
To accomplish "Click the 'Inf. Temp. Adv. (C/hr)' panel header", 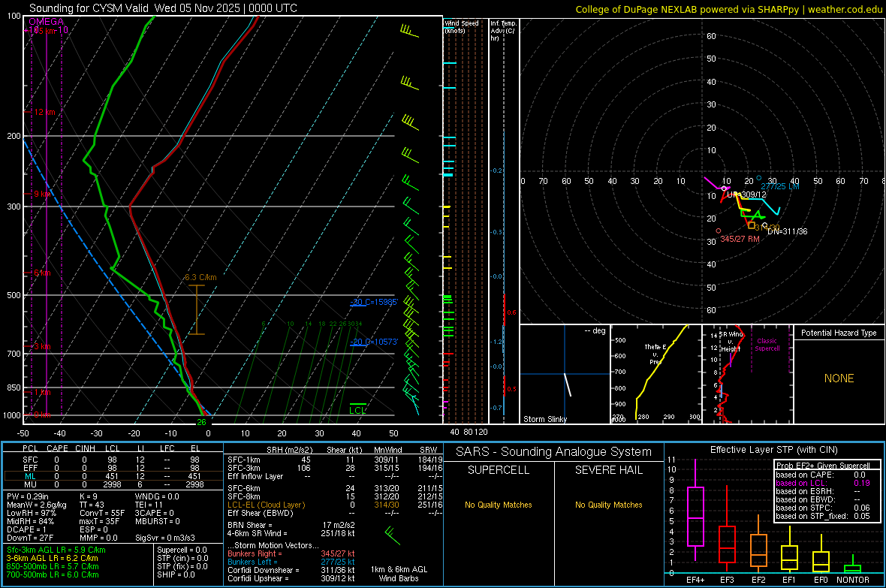I will (502, 31).
